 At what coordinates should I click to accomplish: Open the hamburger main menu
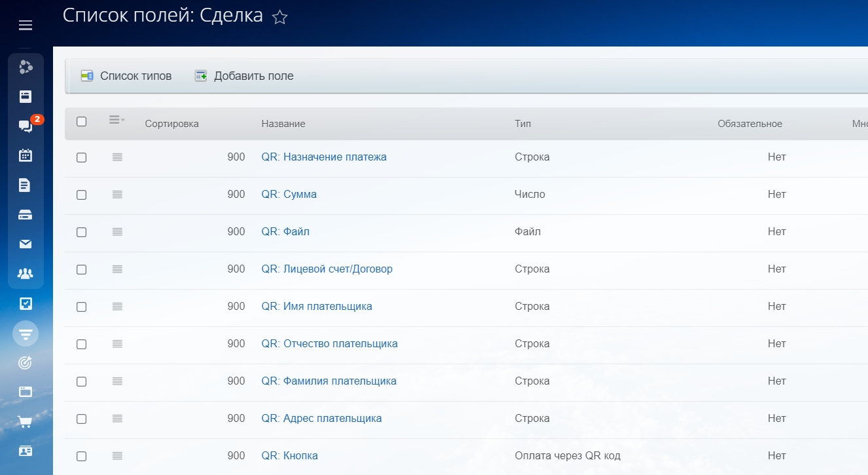tap(26, 26)
